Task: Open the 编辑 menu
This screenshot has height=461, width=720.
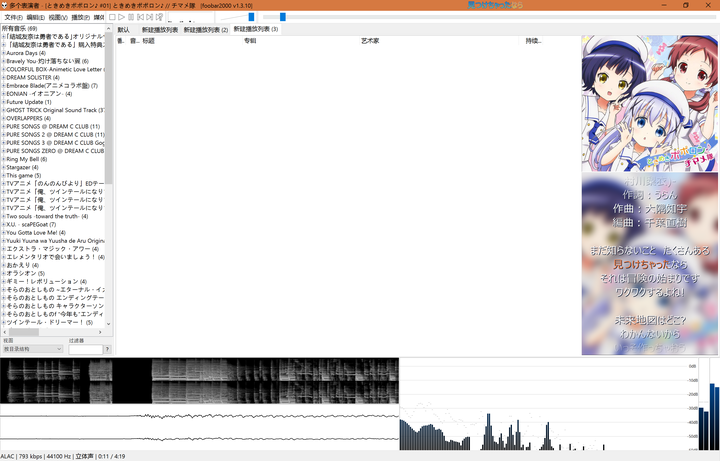Action: click(x=35, y=17)
